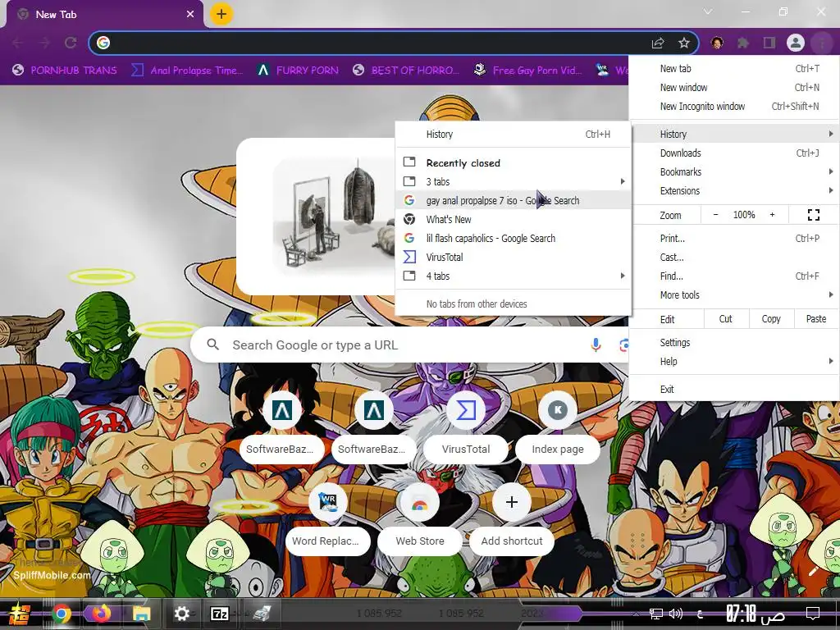Open full History page in submenu
Image resolution: width=840 pixels, height=630 pixels.
(x=514, y=134)
